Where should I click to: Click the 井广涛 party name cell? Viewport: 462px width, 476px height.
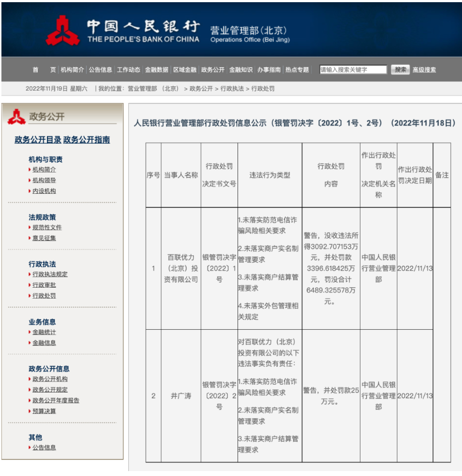[181, 396]
